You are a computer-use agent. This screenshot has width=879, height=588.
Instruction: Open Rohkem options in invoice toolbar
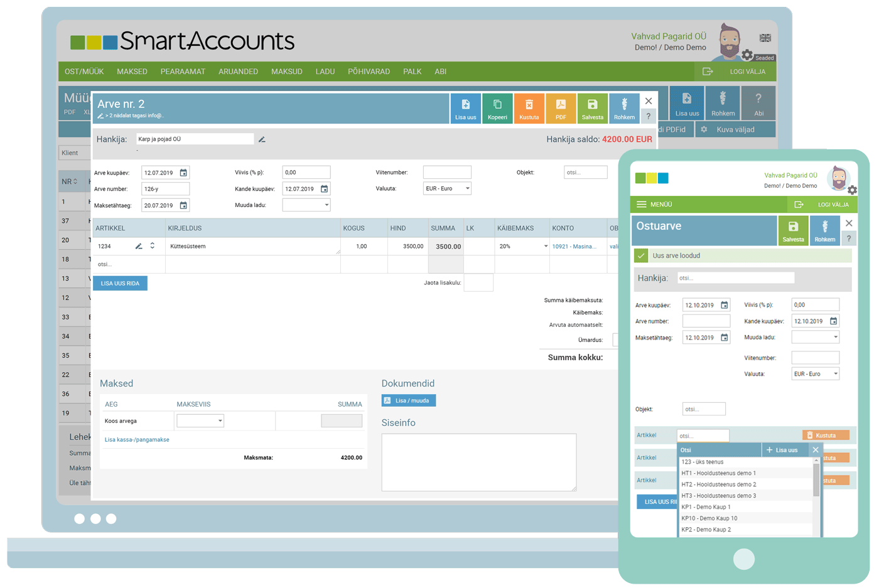coord(624,108)
